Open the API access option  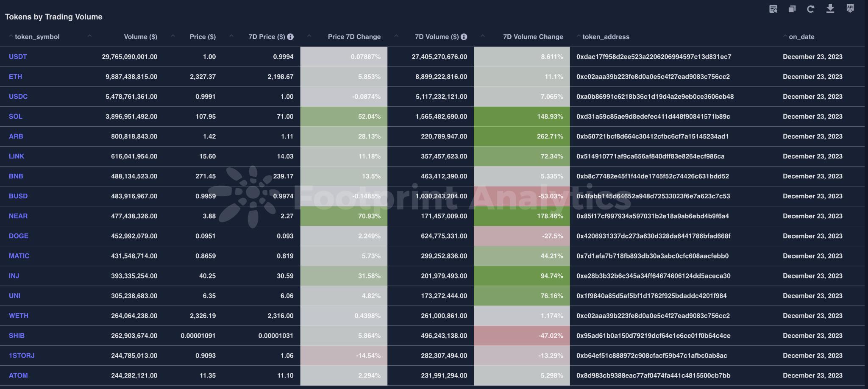click(x=849, y=8)
